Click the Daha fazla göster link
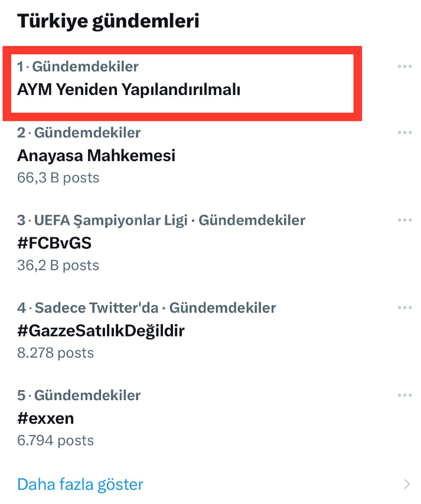The width and height of the screenshot is (421, 504). pos(80,485)
